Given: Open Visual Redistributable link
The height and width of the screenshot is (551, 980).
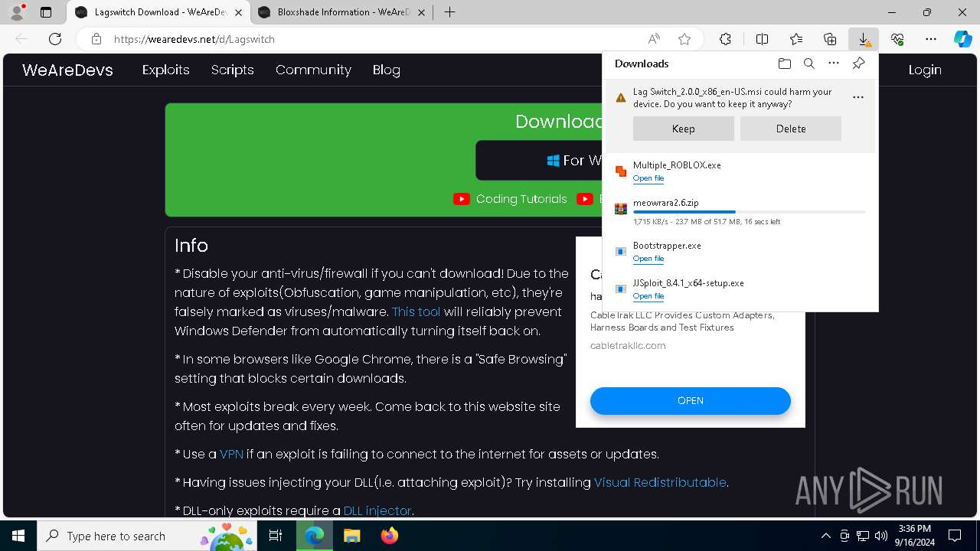Looking at the screenshot, I should [660, 482].
